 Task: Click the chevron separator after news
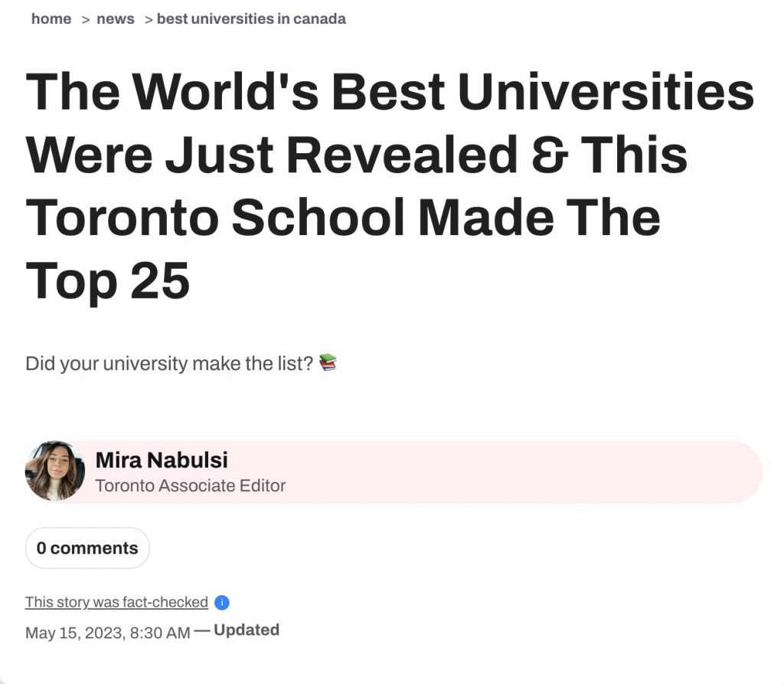click(149, 19)
